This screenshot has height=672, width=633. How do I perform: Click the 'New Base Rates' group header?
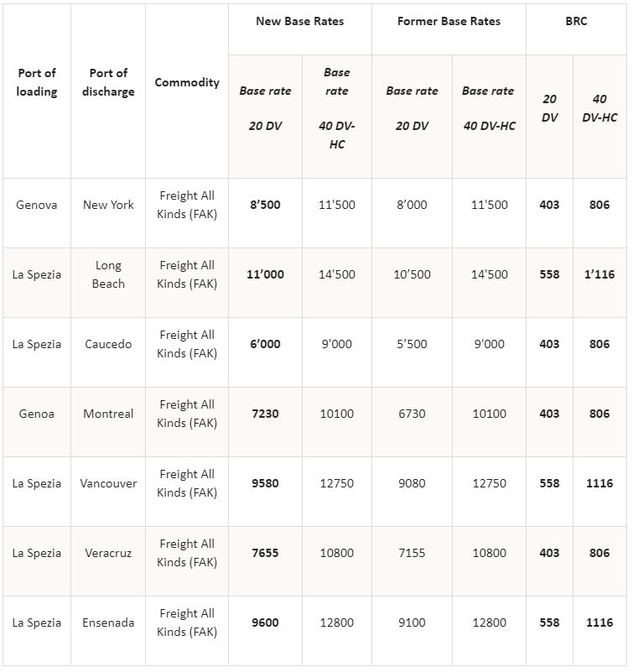pyautogui.click(x=299, y=21)
